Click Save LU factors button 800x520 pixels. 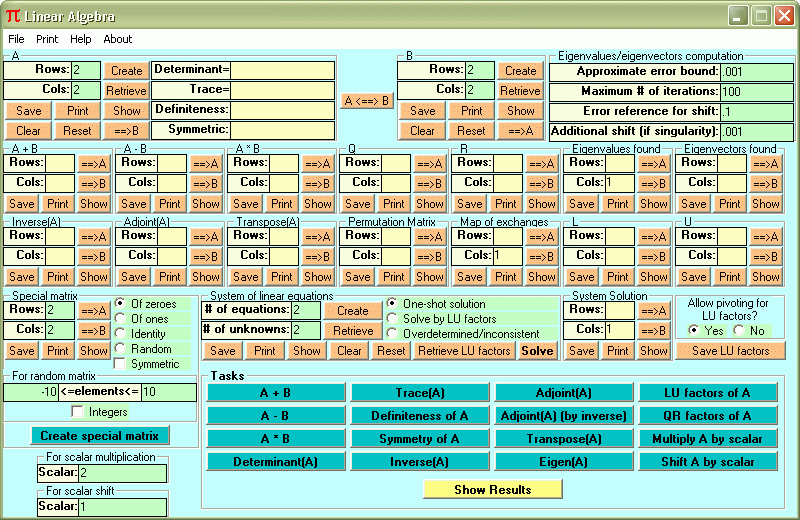coord(730,351)
